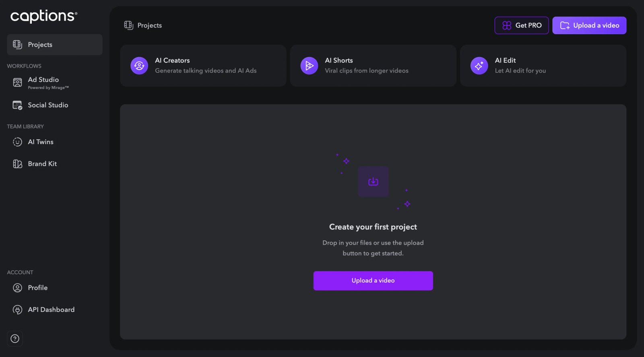Screen dimensions: 644x357
Task: Click the top-right Upload a video button
Action: click(x=589, y=25)
